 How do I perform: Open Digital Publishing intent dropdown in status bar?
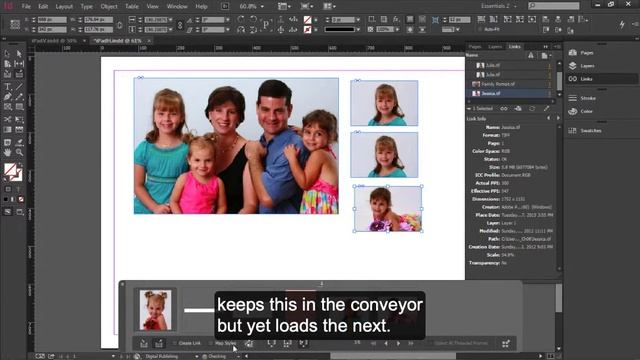click(x=197, y=356)
